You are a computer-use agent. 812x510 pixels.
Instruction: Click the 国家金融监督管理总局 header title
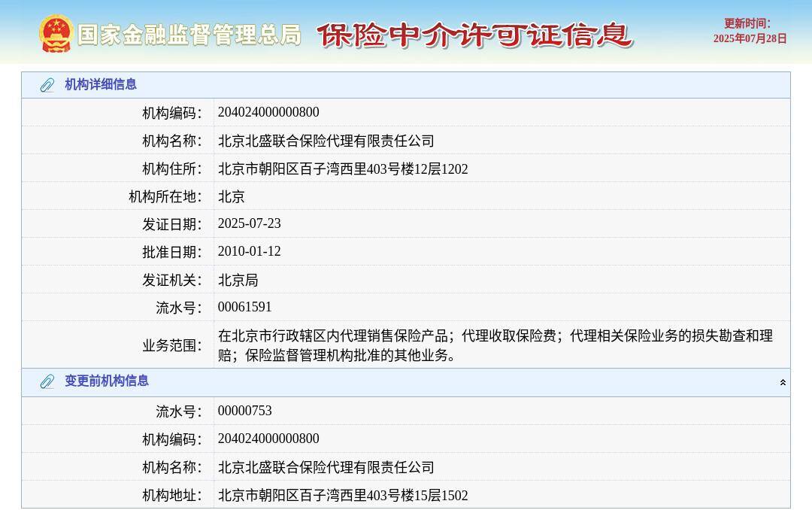pyautogui.click(x=189, y=35)
